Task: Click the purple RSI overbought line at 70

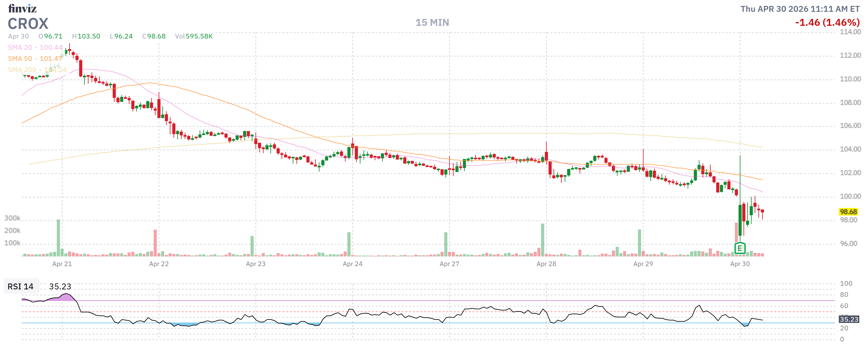Action: pos(404,301)
